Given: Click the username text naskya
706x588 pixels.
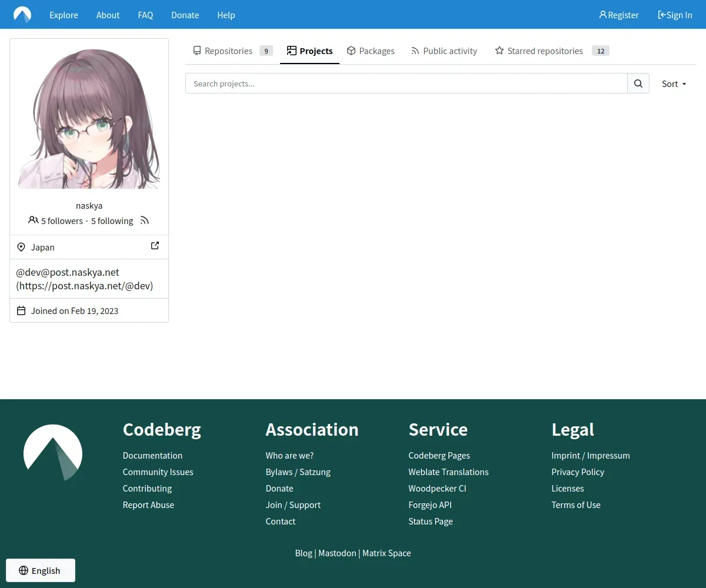Looking at the screenshot, I should (89, 206).
